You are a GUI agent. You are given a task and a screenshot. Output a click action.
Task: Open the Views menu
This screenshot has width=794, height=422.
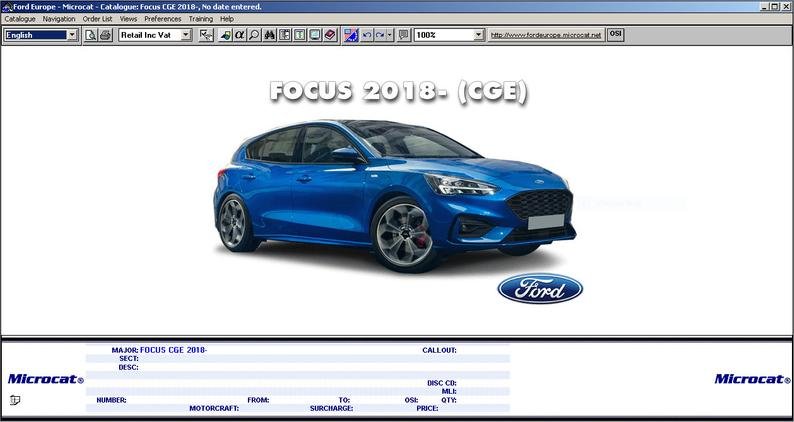coord(128,19)
